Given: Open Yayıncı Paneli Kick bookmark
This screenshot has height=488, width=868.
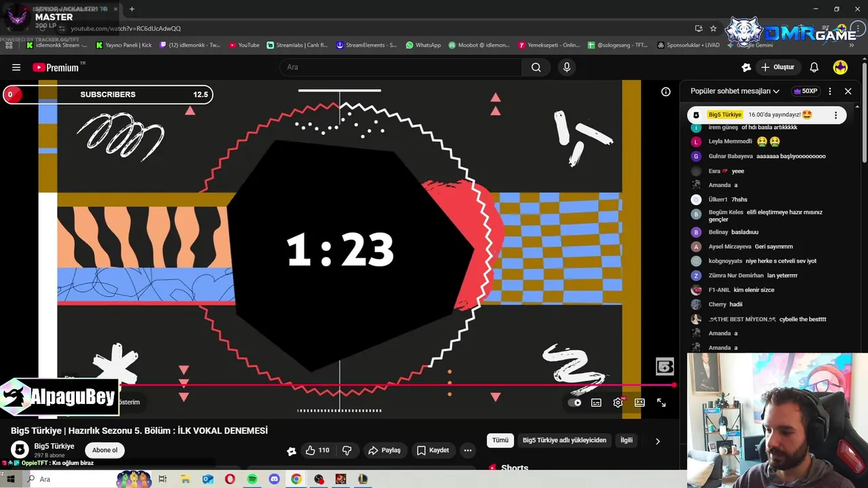Looking at the screenshot, I should (x=124, y=45).
